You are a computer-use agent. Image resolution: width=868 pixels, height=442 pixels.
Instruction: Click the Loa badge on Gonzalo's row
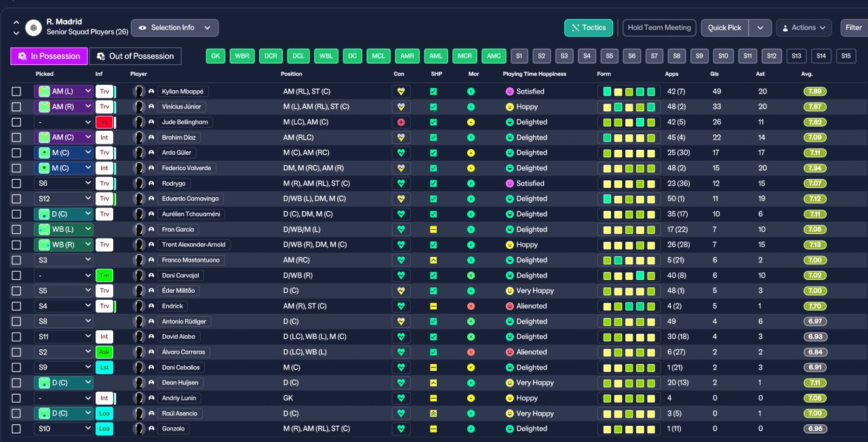pyautogui.click(x=104, y=429)
